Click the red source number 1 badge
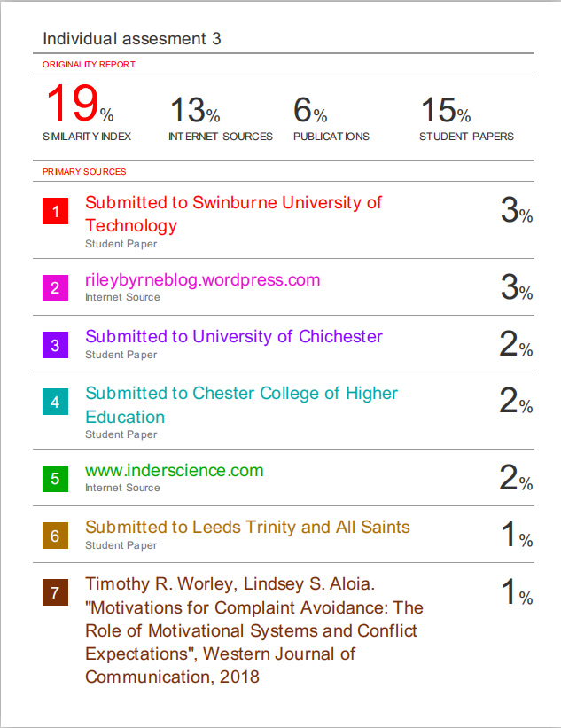561x728 pixels. click(x=55, y=212)
